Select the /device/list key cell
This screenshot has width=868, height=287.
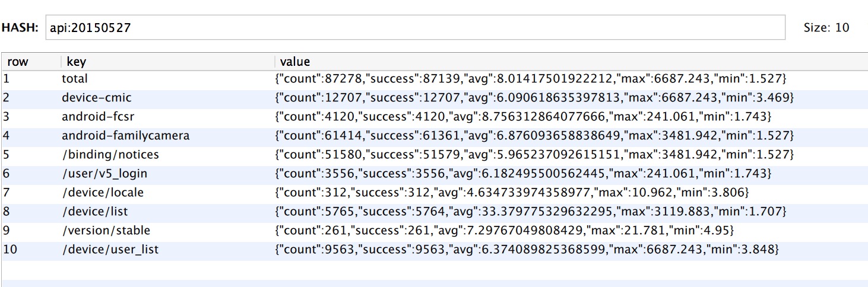(94, 211)
